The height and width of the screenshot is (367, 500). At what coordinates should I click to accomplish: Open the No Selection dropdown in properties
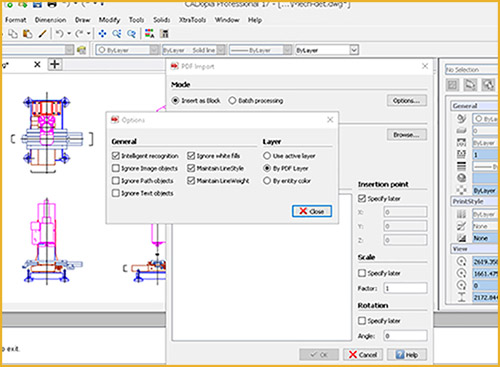tap(472, 69)
